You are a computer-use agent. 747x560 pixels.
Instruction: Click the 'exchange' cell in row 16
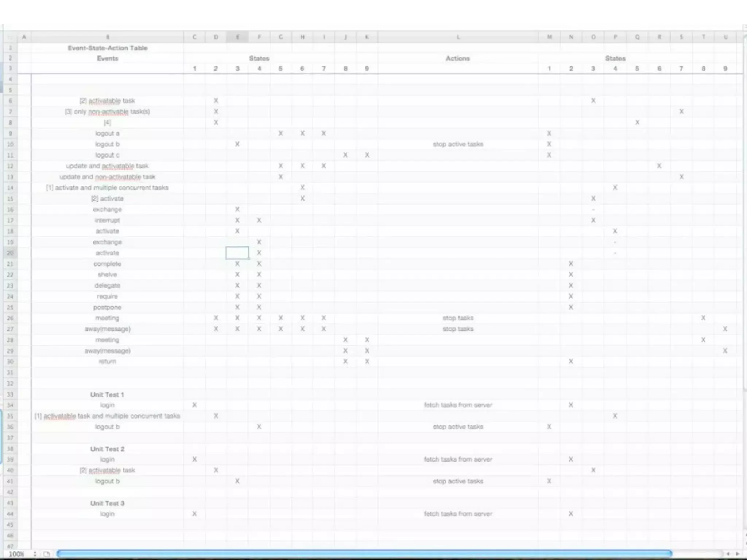click(107, 210)
